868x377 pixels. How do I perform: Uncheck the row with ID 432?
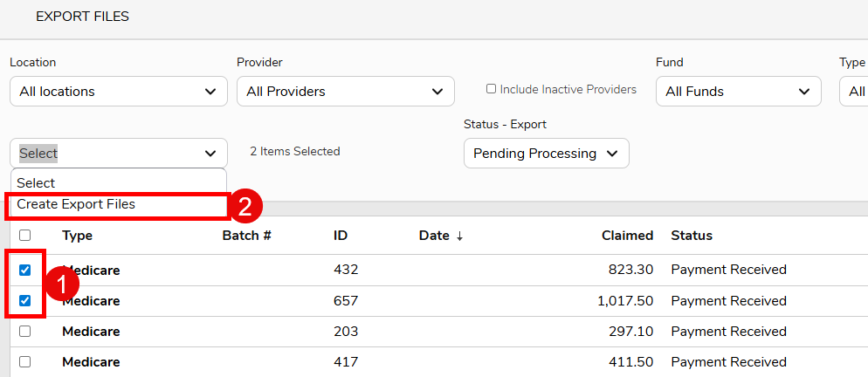pos(24,270)
